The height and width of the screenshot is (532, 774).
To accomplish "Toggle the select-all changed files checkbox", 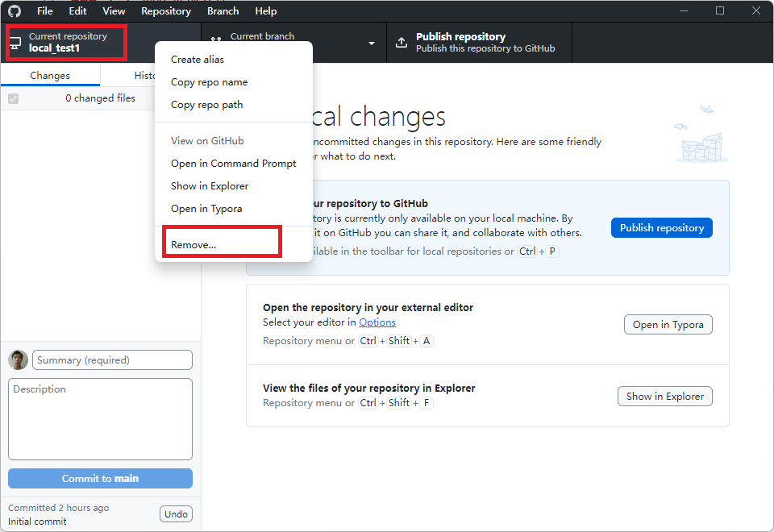I will [x=13, y=98].
